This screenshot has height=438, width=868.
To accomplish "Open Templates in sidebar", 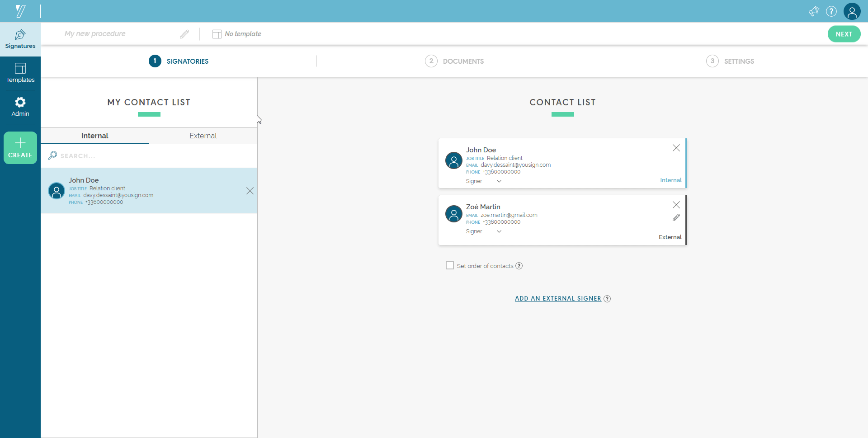I will [20, 73].
